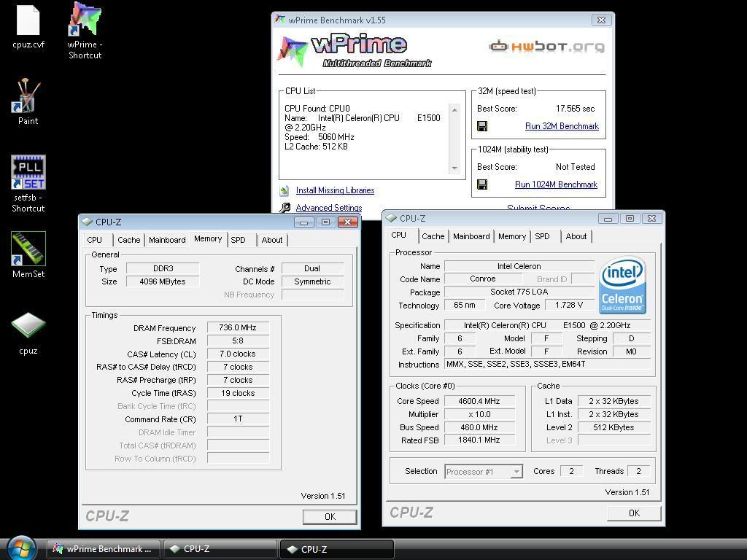Screen dimensions: 747x560
Task: Click the Instructions MMX, SSE list field
Action: (x=547, y=365)
